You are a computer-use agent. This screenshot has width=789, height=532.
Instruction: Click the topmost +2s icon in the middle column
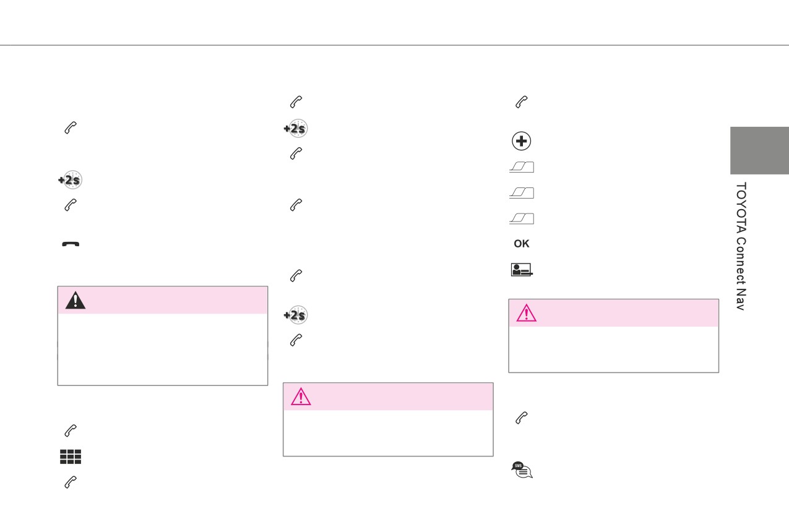(295, 128)
